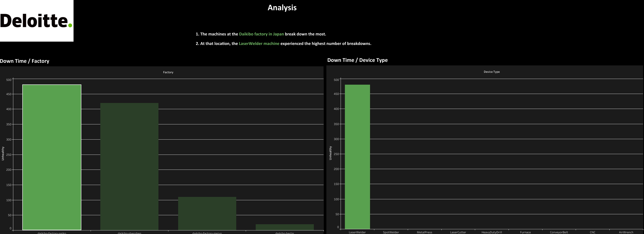The image size is (644, 234).
Task: Click the Deloitte logo
Action: [x=36, y=21]
